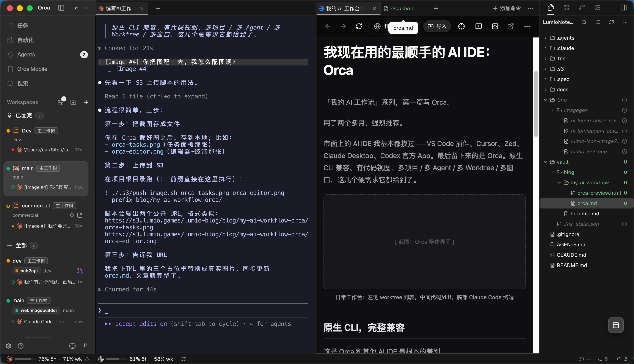Toggle the right sidebar panel icon
The image size is (634, 364).
click(624, 8)
